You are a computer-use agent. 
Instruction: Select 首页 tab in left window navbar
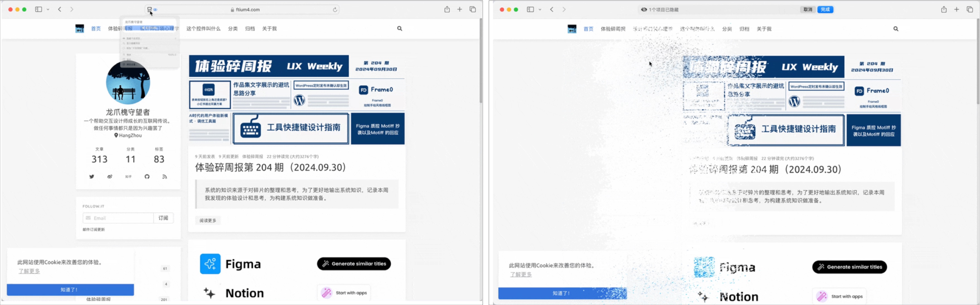pos(96,28)
